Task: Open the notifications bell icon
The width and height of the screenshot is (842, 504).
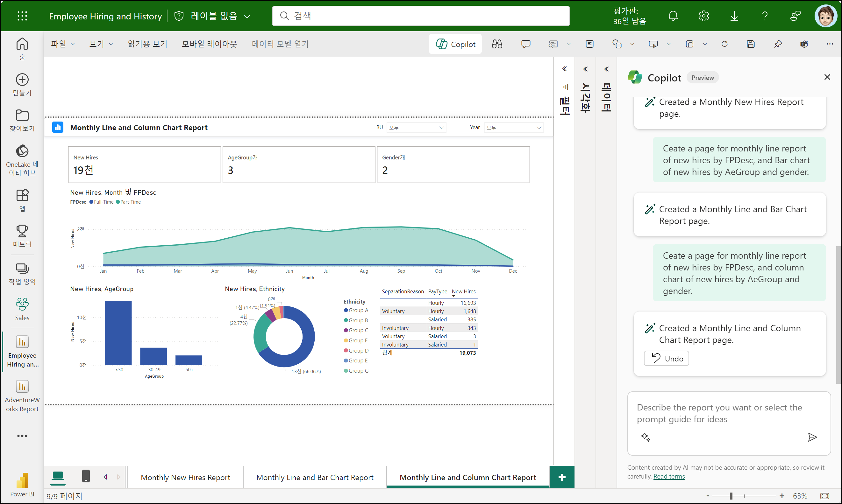Action: click(673, 16)
